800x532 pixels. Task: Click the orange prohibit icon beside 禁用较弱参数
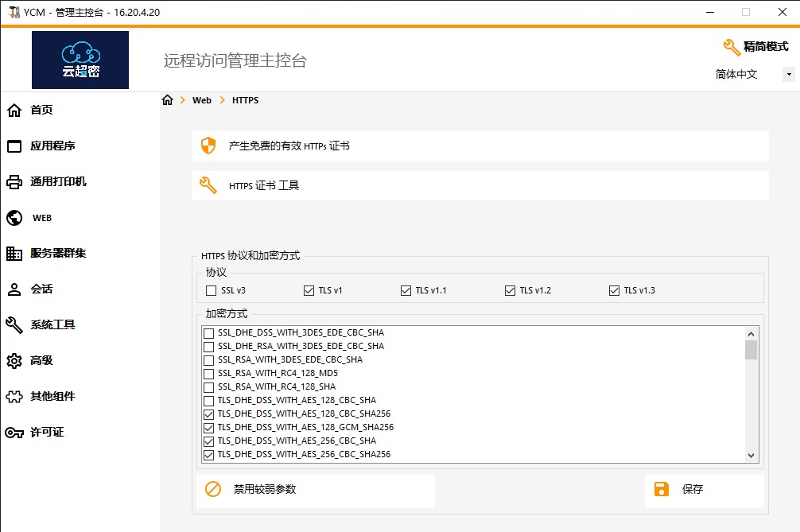[x=213, y=489]
